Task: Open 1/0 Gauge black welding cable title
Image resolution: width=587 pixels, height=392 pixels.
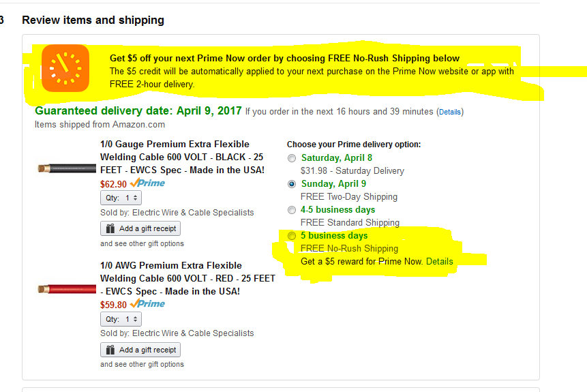Action: [181, 157]
